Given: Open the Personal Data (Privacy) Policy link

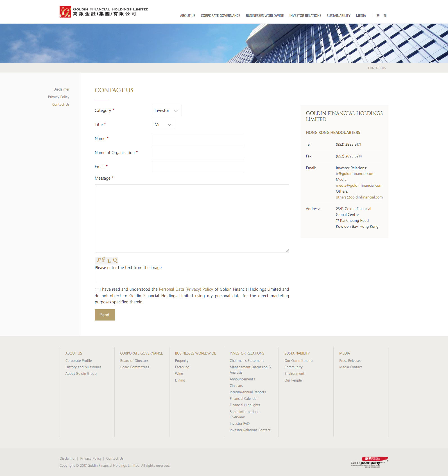Looking at the screenshot, I should point(186,289).
